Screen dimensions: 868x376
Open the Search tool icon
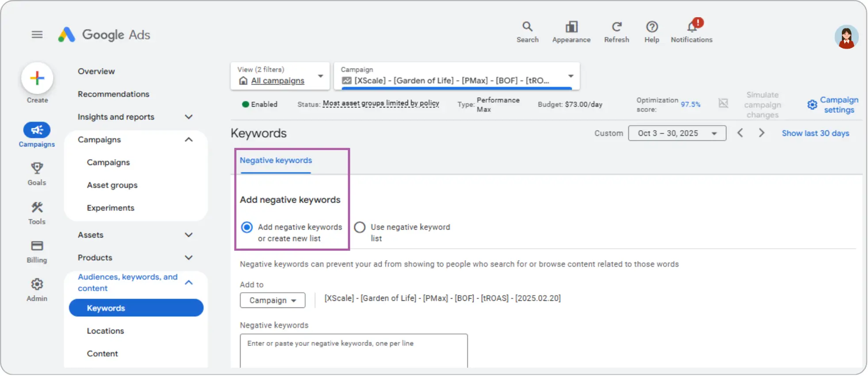pyautogui.click(x=527, y=27)
